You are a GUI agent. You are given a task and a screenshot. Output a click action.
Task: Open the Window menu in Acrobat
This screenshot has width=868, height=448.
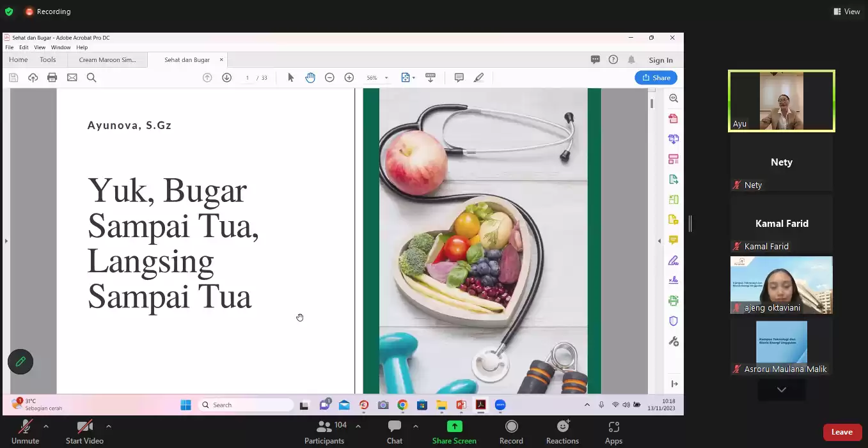pyautogui.click(x=61, y=47)
